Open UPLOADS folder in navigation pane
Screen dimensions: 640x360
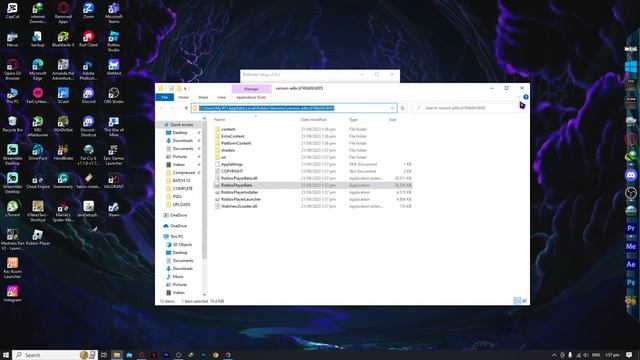(181, 204)
